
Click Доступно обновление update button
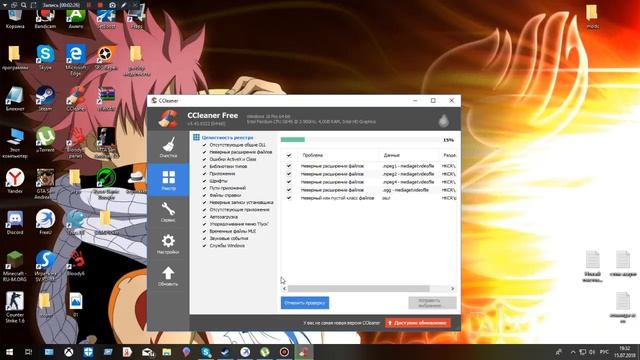418,323
